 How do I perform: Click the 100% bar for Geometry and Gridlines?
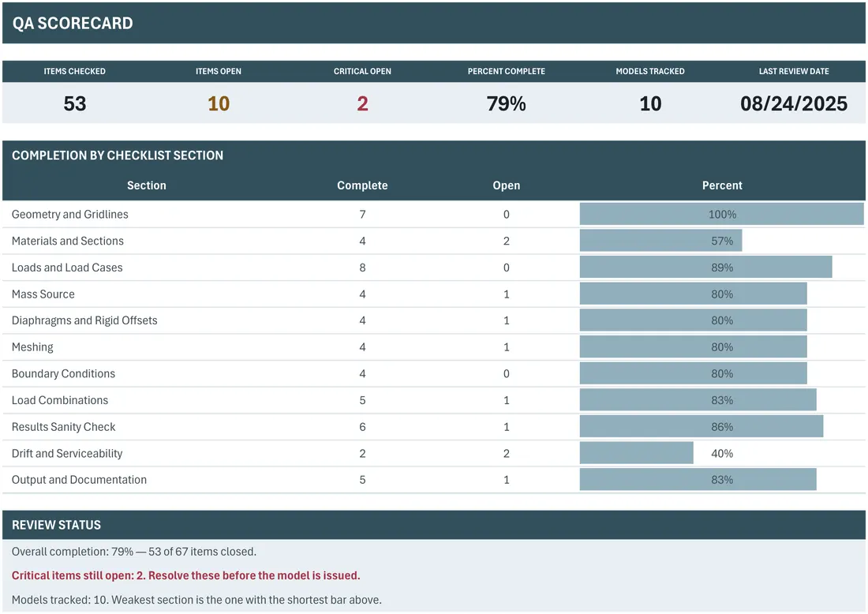click(x=722, y=214)
